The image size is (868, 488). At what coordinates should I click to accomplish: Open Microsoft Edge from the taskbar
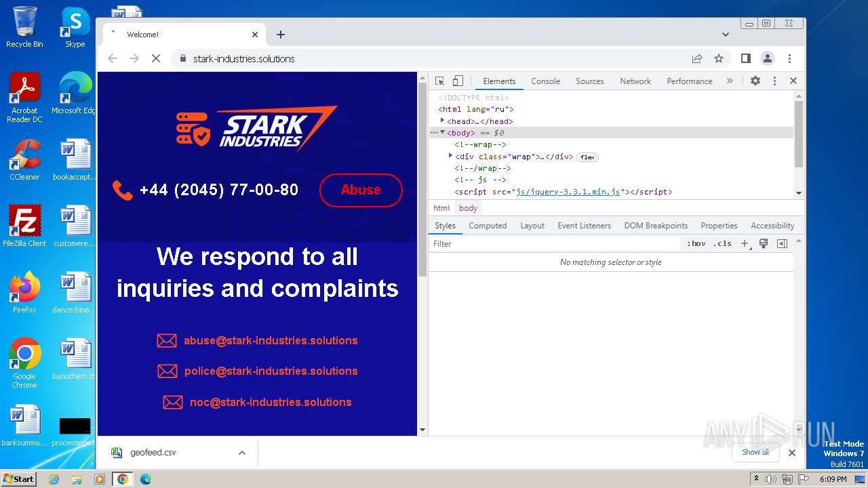[x=145, y=479]
